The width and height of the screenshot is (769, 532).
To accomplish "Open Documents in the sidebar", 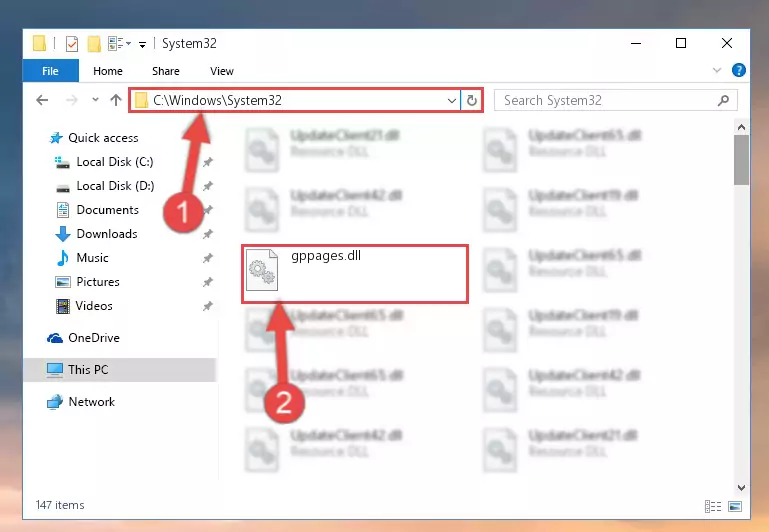I will (107, 210).
